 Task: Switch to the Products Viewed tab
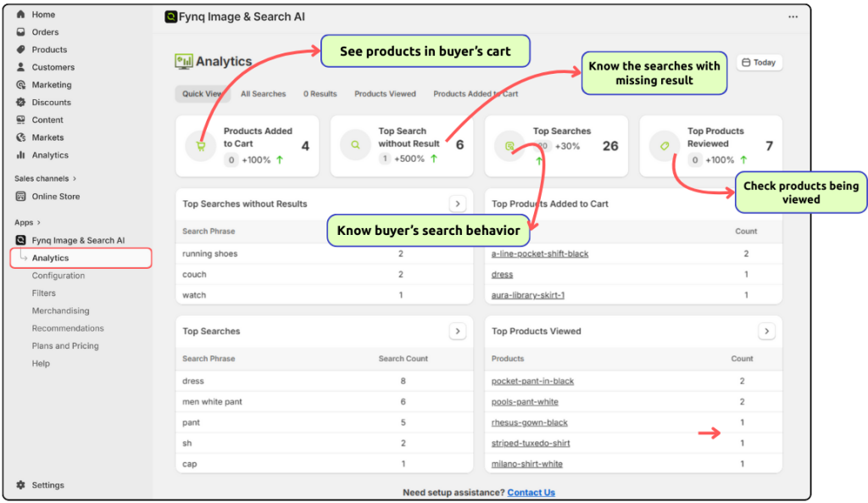click(x=385, y=93)
